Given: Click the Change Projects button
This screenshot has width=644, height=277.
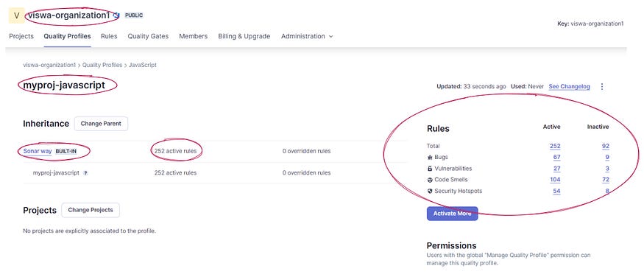Looking at the screenshot, I should pos(91,210).
